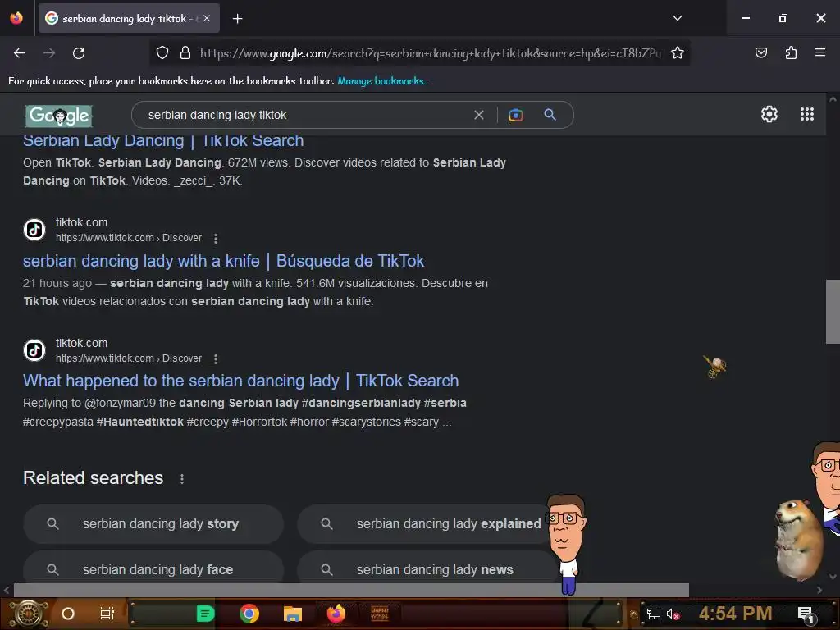This screenshot has height=630, width=840.
Task: Close the serbian dancing lady tiktok tab
Action: pyautogui.click(x=207, y=18)
